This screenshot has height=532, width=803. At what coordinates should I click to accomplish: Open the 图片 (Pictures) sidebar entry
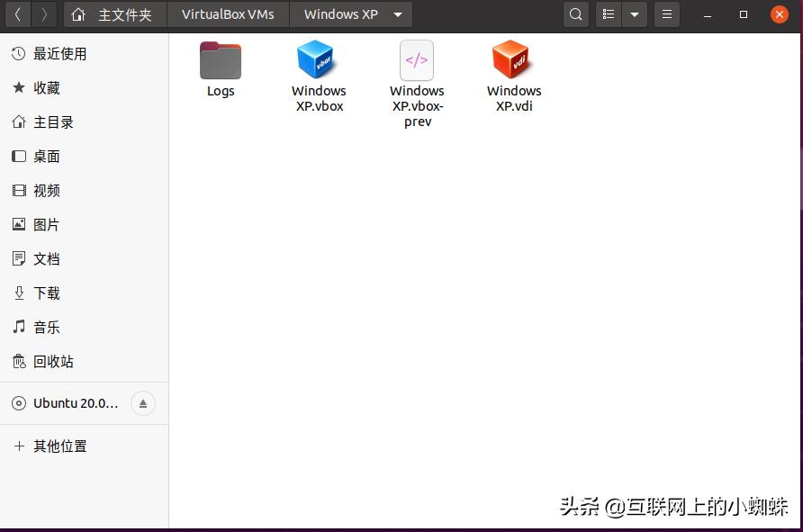coord(45,224)
